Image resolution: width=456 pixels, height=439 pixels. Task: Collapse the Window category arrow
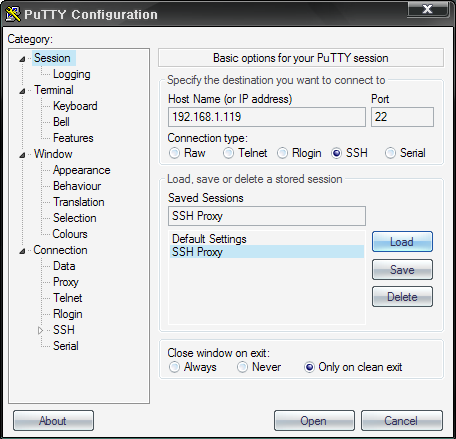pyautogui.click(x=22, y=155)
